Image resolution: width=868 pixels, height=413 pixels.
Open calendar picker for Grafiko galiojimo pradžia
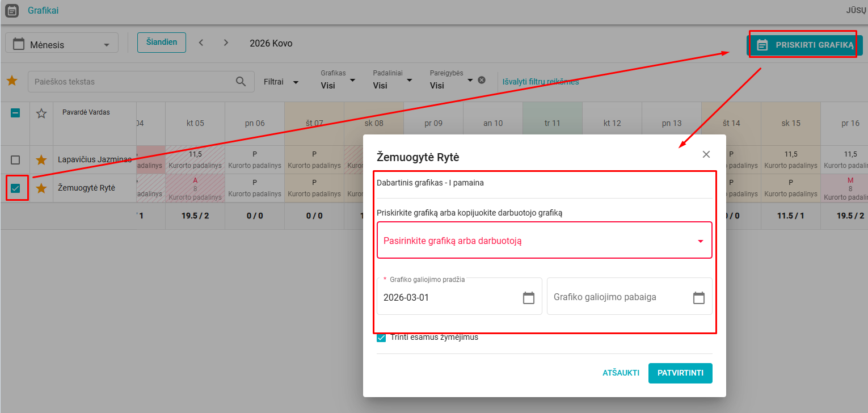click(x=528, y=297)
